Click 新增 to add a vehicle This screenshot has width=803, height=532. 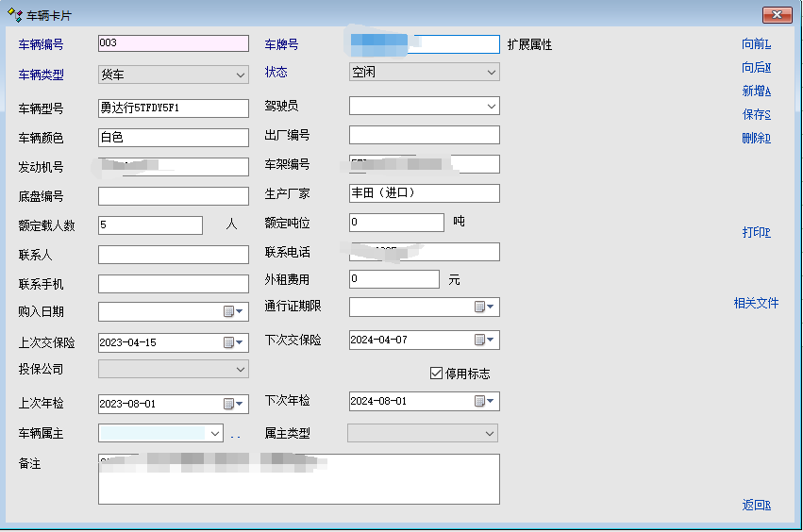click(x=756, y=91)
